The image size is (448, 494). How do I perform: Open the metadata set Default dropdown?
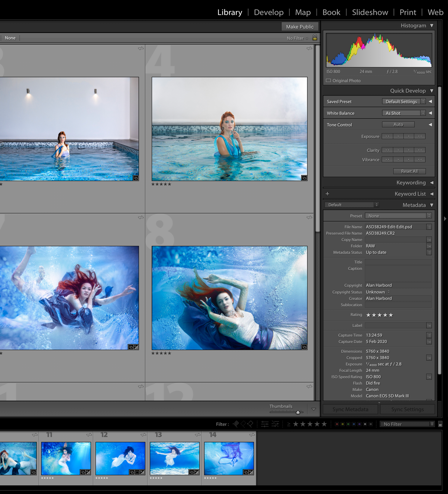pyautogui.click(x=352, y=205)
